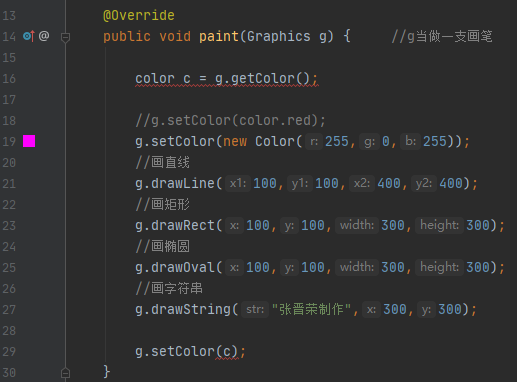Click the drawLine method name
Screen dimensions: 517x382
[x=183, y=183]
